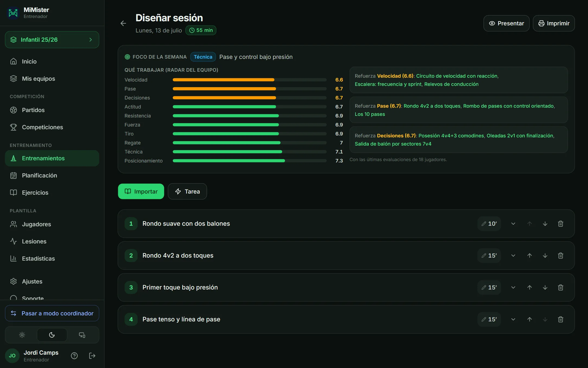Expand Rondo suave con dos balones details
This screenshot has width=588, height=368.
coord(513,224)
